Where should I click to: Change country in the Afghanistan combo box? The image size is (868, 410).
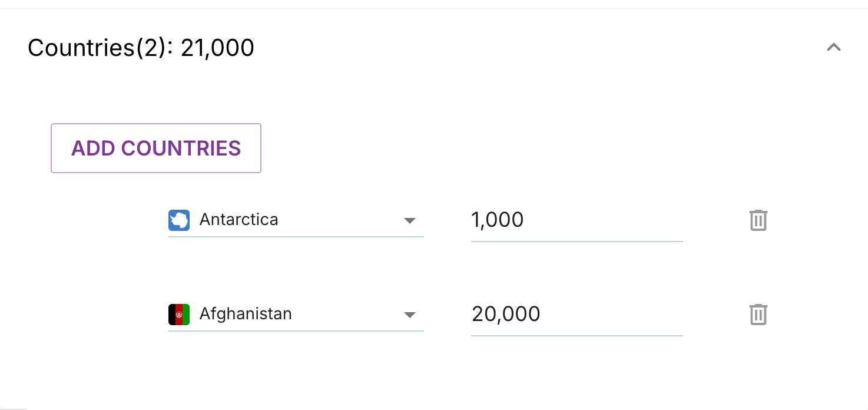click(x=296, y=314)
